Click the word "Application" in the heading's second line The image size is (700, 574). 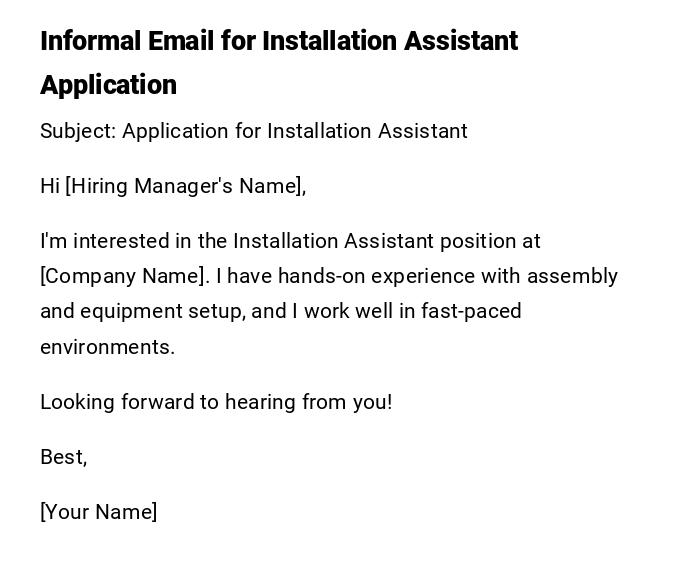[x=108, y=85]
